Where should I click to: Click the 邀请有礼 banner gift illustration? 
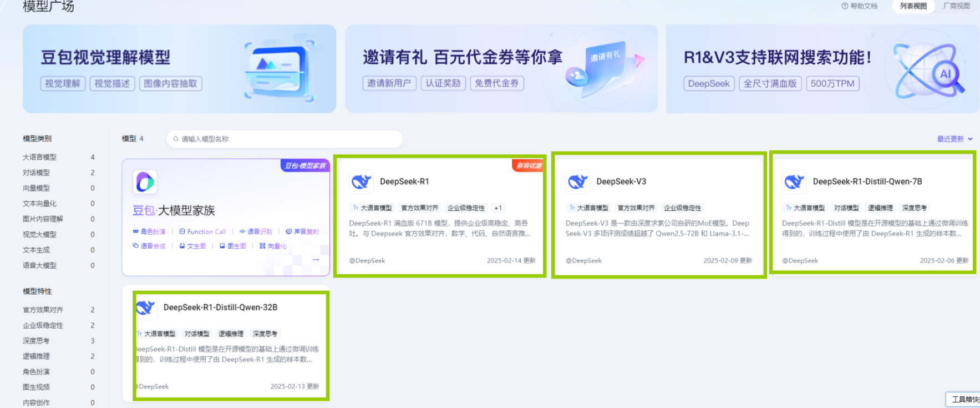coord(605,68)
